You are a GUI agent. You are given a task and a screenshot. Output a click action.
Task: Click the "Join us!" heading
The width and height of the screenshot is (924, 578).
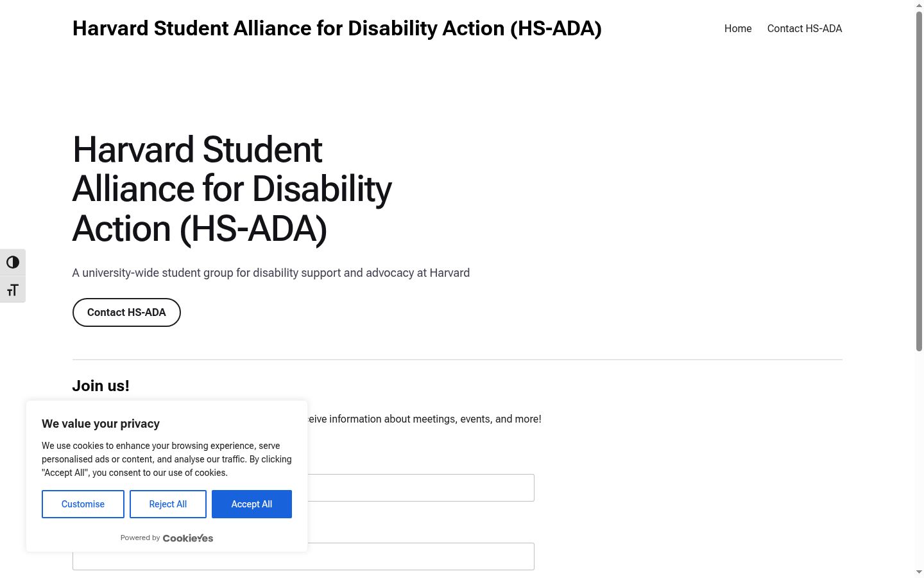pyautogui.click(x=101, y=386)
